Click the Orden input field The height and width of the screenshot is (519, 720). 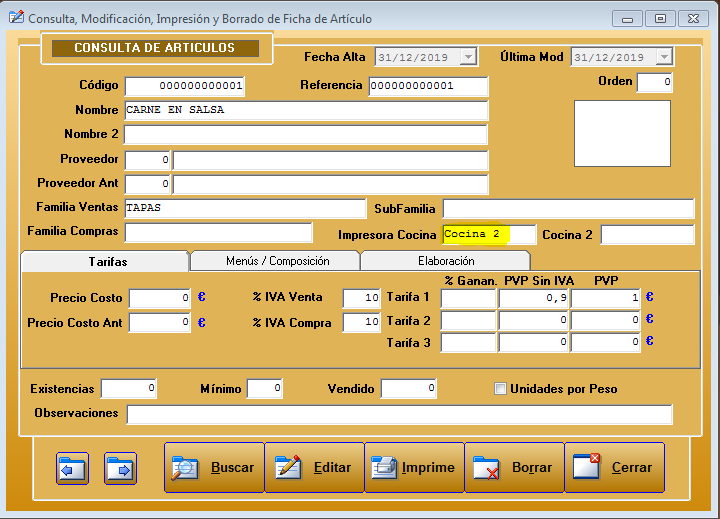[655, 82]
